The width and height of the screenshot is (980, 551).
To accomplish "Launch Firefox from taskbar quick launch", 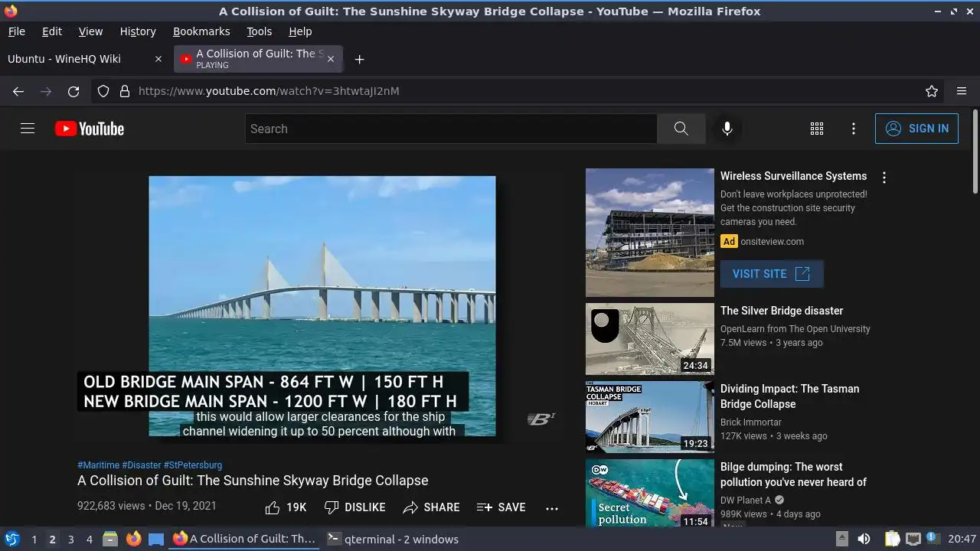I will click(x=133, y=539).
